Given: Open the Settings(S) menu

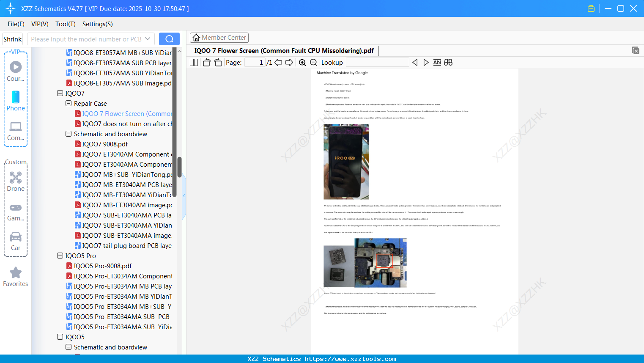Looking at the screenshot, I should pos(98,24).
